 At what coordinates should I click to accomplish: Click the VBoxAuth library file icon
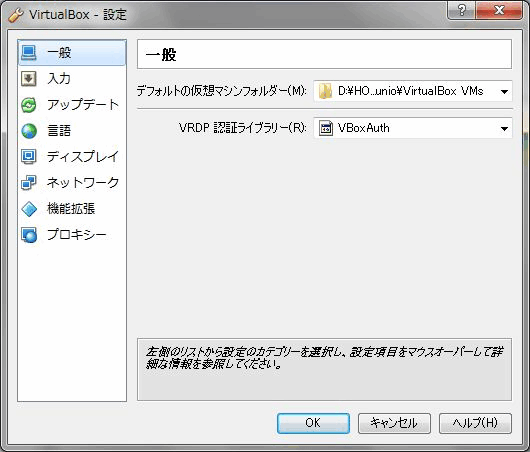(326, 128)
